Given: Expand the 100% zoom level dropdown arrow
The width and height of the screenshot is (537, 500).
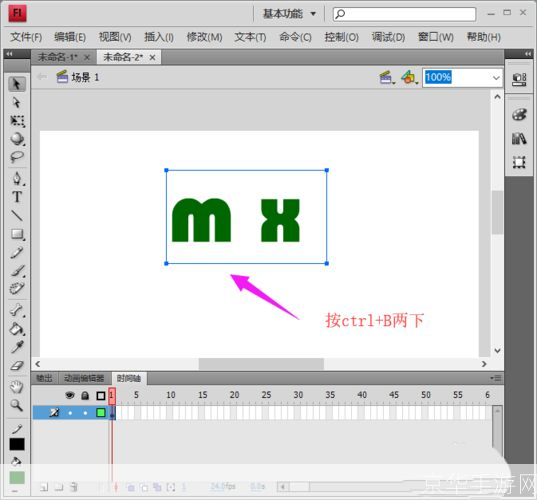Looking at the screenshot, I should tap(496, 78).
